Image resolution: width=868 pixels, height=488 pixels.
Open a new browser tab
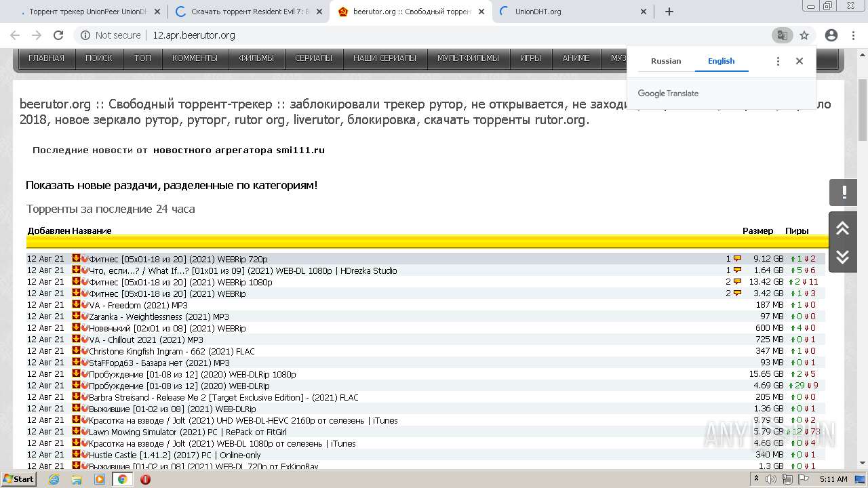(669, 12)
